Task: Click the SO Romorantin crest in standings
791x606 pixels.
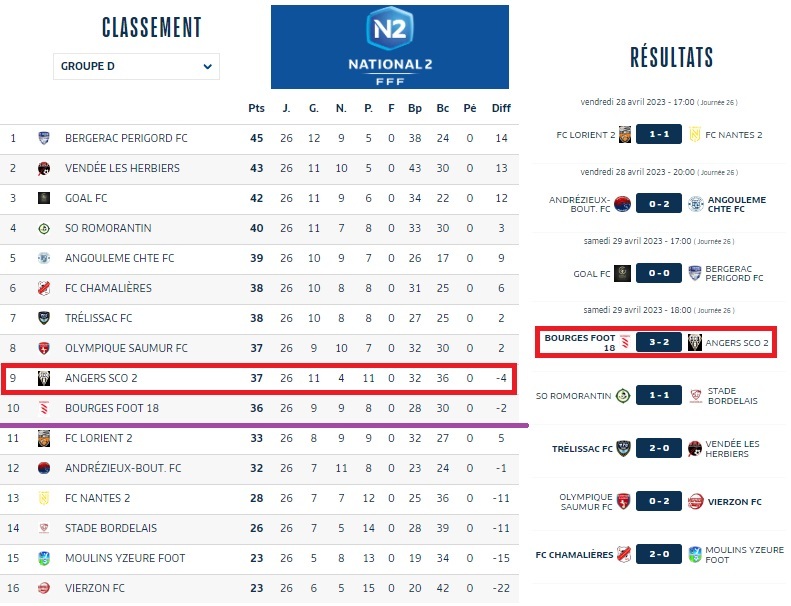Action: (x=44, y=228)
